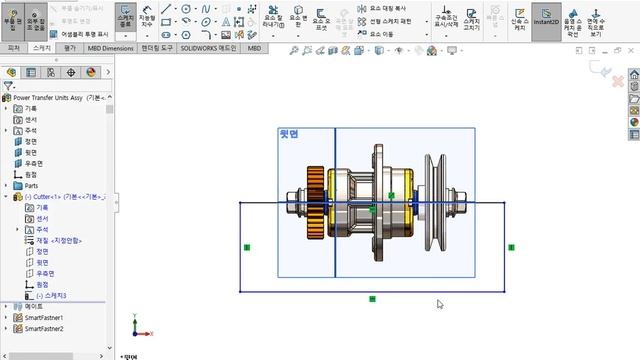Select the Line sketch tool
640x360 pixels.
pyautogui.click(x=166, y=9)
